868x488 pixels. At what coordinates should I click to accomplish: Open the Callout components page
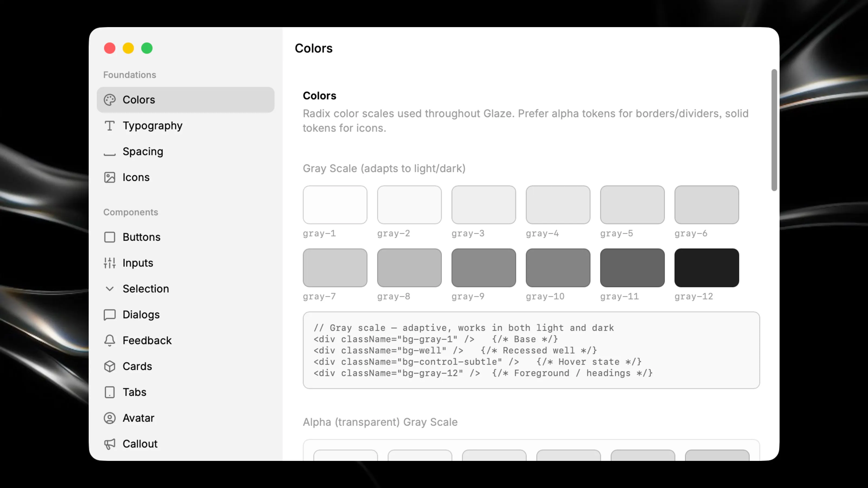pyautogui.click(x=186, y=444)
